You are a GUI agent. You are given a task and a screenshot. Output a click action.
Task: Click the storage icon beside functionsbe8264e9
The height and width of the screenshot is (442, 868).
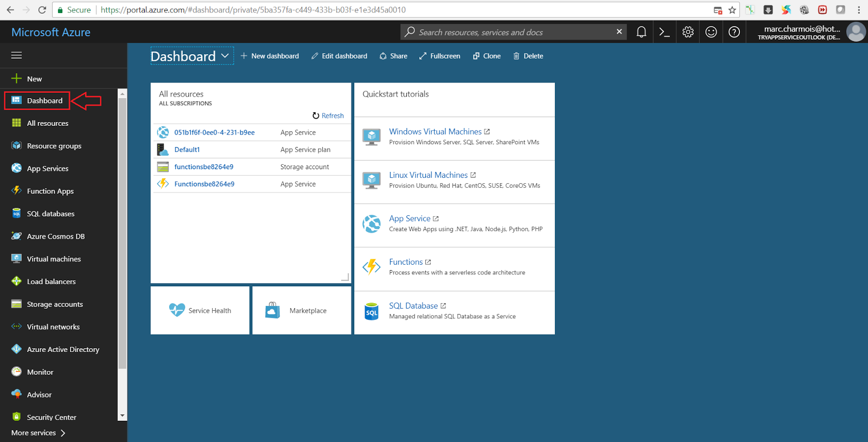[163, 166]
